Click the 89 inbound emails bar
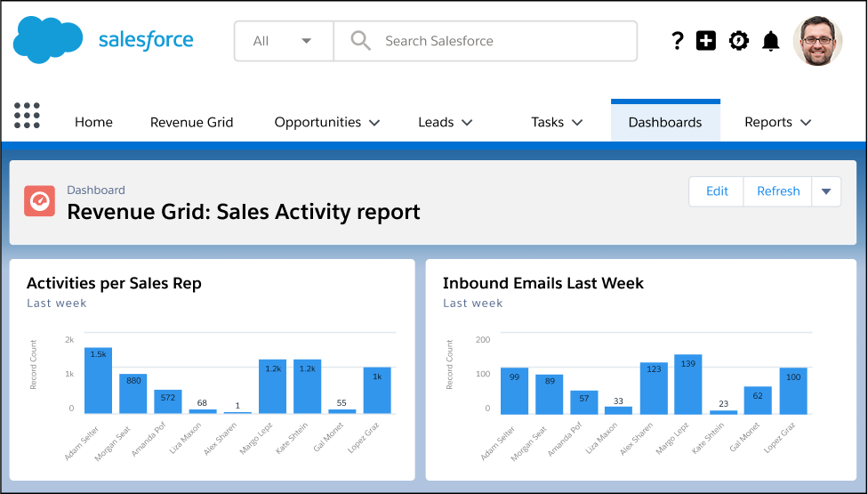The height and width of the screenshot is (494, 868). tap(549, 394)
